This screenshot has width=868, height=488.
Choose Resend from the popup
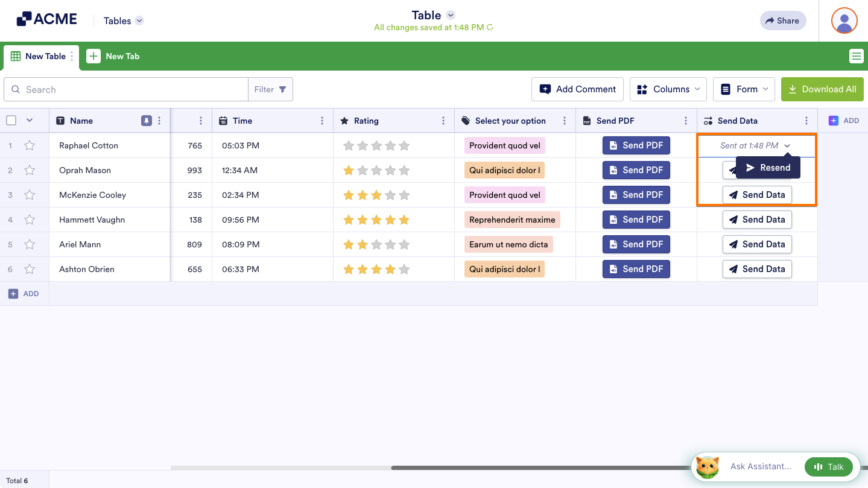coord(768,168)
